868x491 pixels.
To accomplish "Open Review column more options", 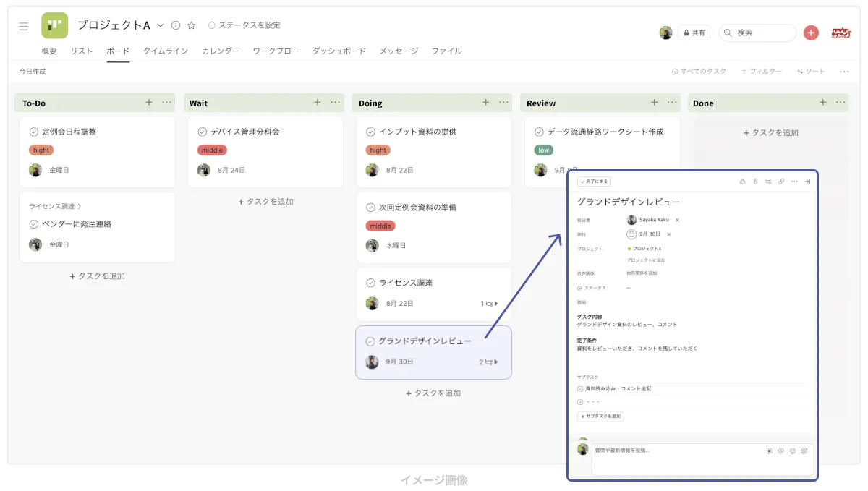I will (x=673, y=103).
